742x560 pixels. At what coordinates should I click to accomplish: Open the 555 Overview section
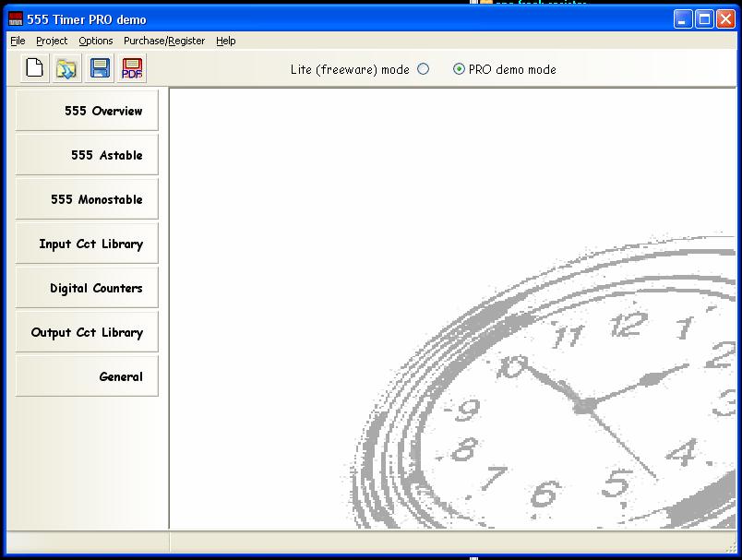click(87, 111)
